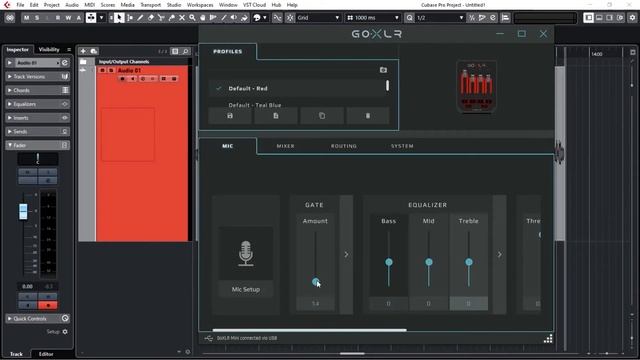Click the add track plus icon

pyautogui.click(x=83, y=51)
